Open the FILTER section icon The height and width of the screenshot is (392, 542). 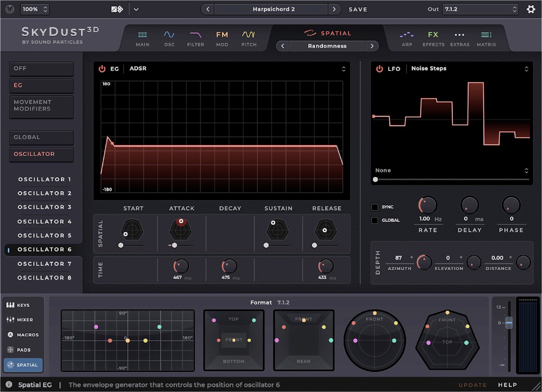(196, 35)
